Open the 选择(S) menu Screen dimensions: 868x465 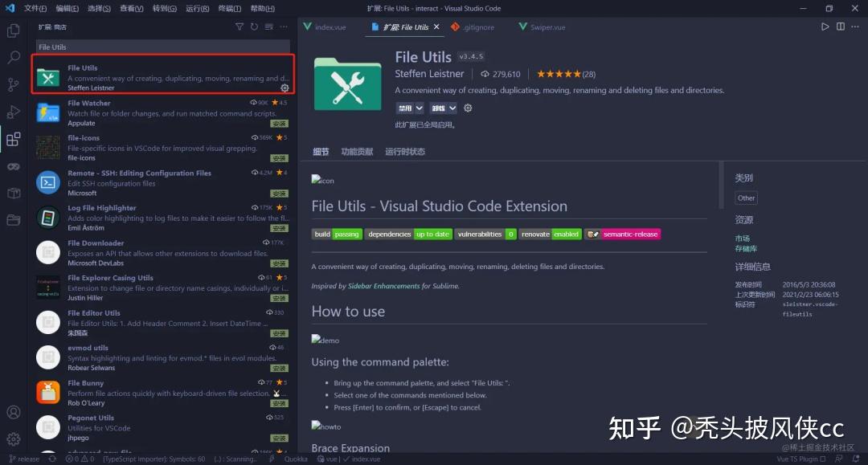point(99,8)
